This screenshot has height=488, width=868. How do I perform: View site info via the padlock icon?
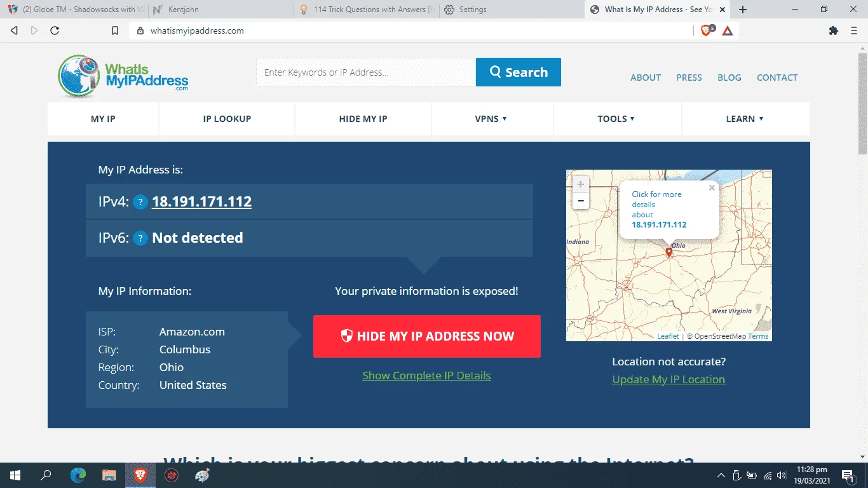[x=141, y=30]
